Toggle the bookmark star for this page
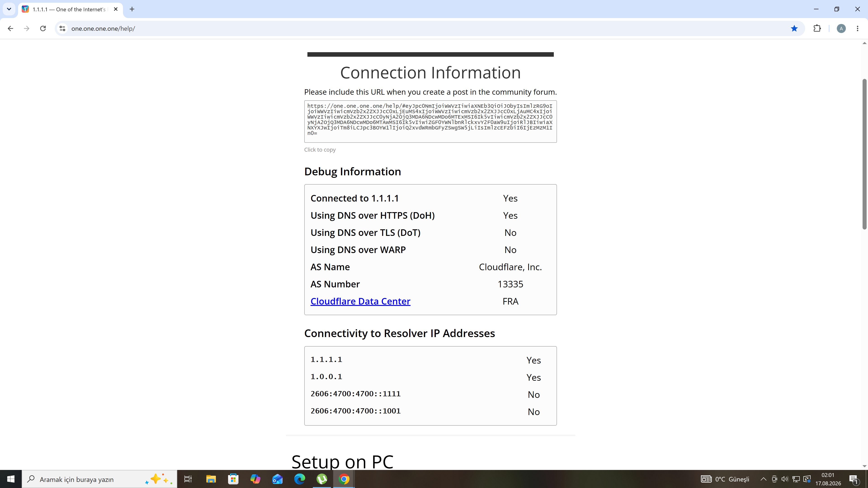The width and height of the screenshot is (868, 488). coord(794,29)
